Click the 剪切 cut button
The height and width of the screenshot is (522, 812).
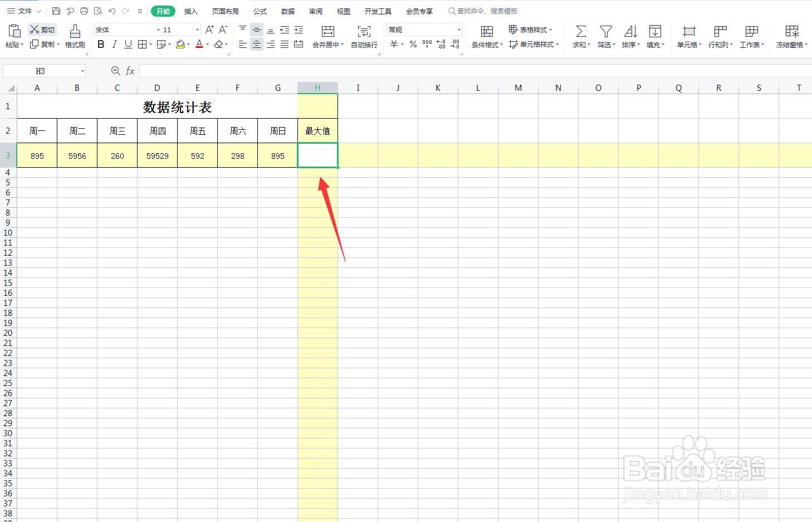click(x=42, y=29)
